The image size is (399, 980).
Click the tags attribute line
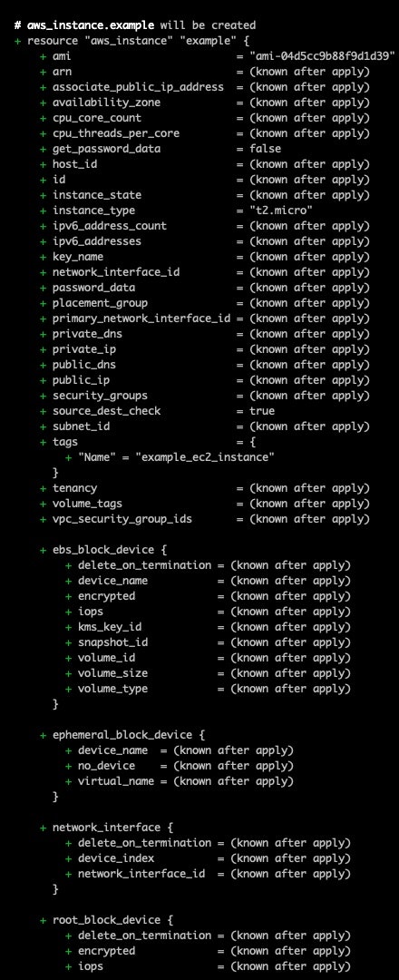[148, 442]
